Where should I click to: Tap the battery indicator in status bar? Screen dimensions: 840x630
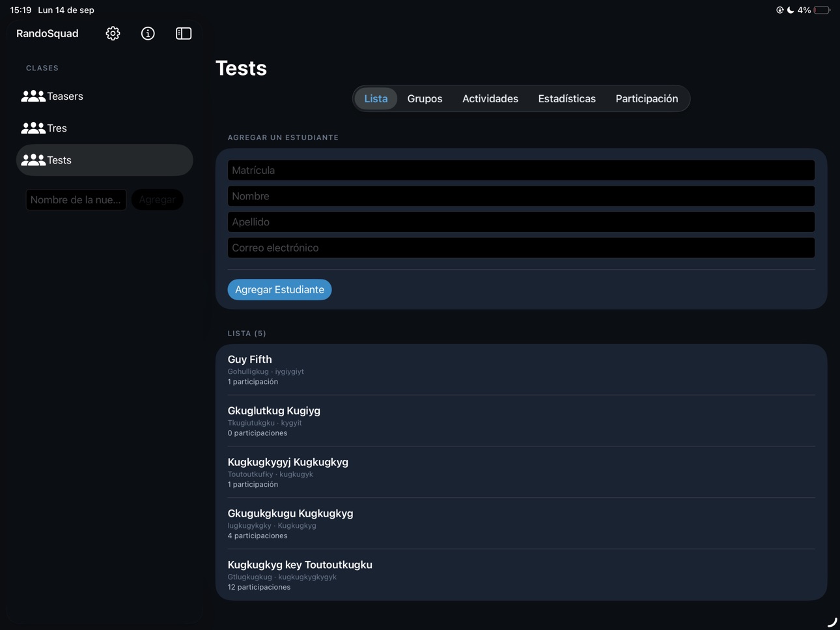point(822,10)
